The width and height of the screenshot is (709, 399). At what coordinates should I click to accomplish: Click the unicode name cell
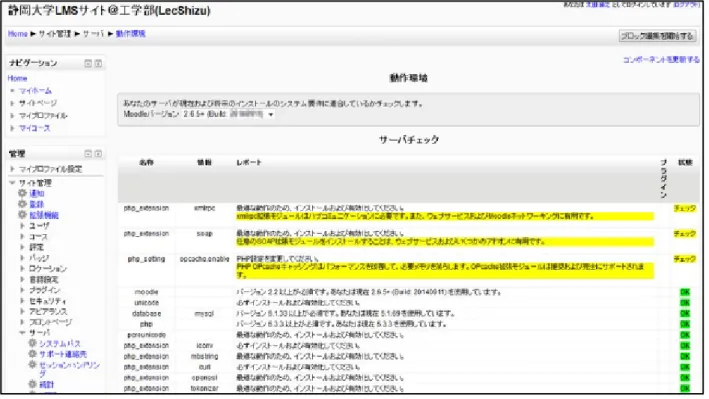click(x=147, y=303)
